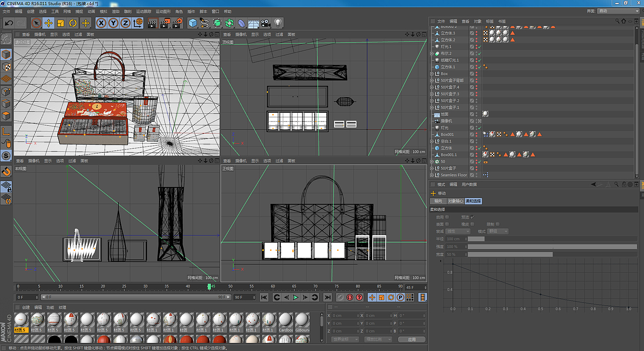The height and width of the screenshot is (351, 644).
Task: Open the 帮助 menu
Action: 228,11
